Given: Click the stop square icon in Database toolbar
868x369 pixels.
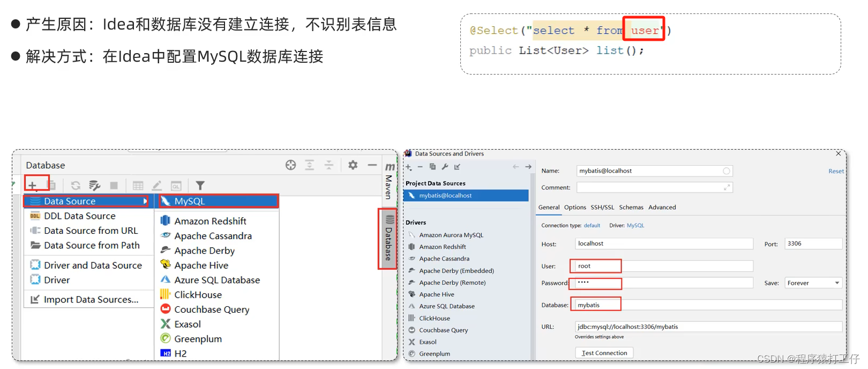Looking at the screenshot, I should point(114,186).
